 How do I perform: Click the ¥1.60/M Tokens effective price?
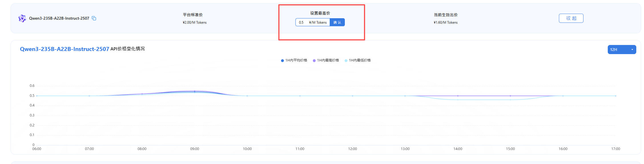pos(446,22)
